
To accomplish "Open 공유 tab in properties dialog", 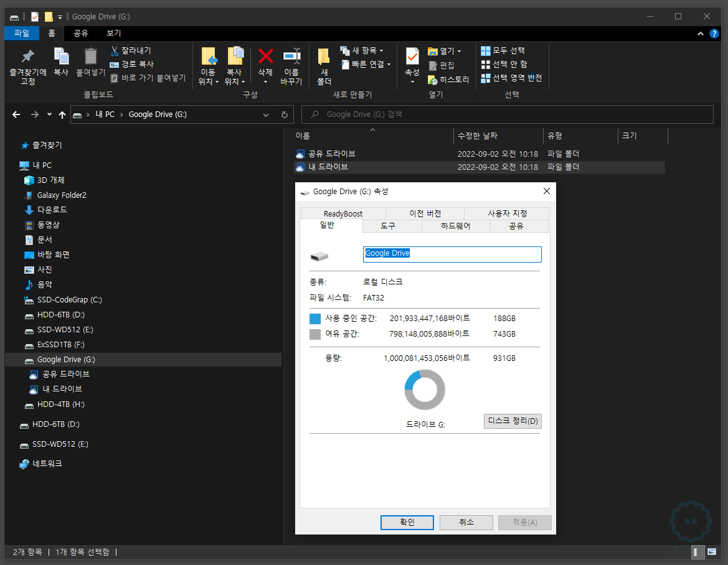I will [519, 226].
